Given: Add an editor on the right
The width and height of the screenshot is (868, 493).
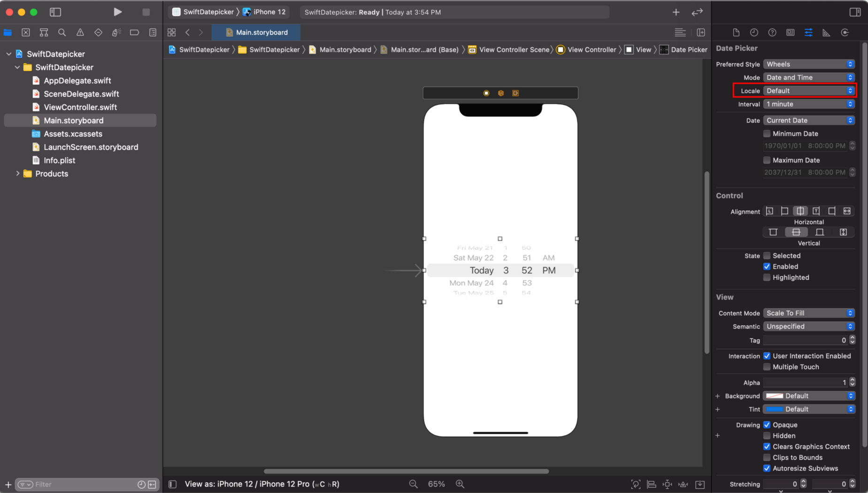Looking at the screenshot, I should (701, 32).
